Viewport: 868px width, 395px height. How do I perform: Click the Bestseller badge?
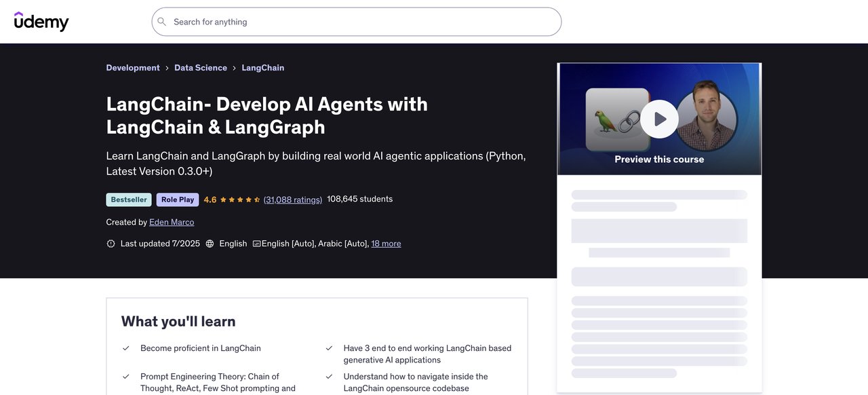click(129, 198)
